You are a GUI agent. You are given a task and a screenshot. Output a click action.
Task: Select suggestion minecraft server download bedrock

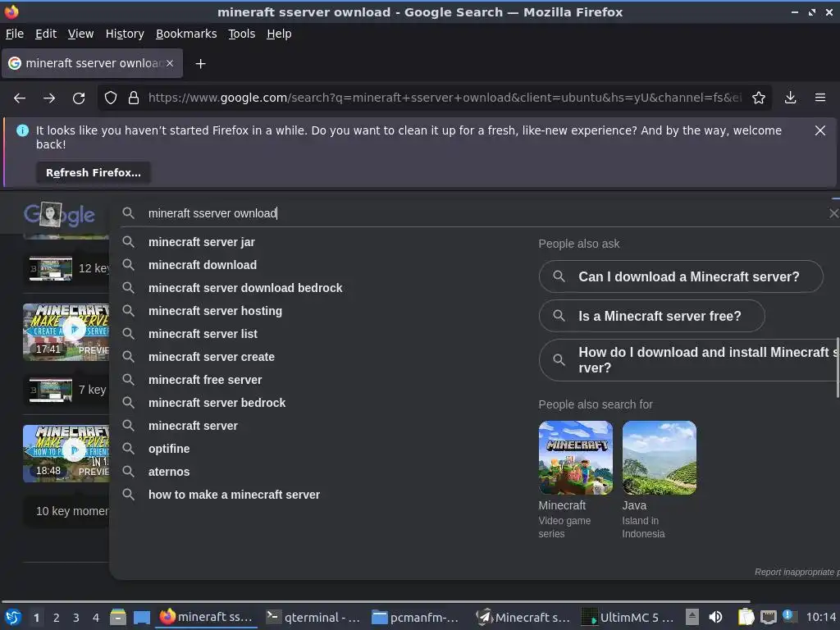tap(245, 288)
